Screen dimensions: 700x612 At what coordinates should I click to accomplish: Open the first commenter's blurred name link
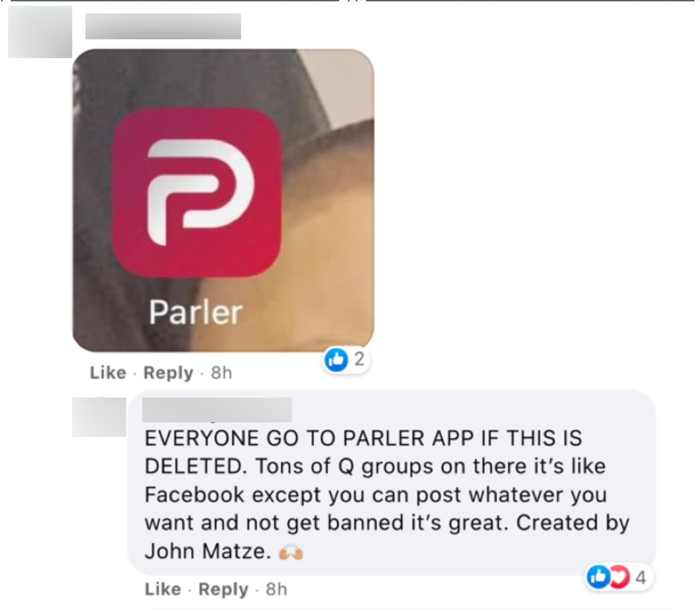point(164,26)
